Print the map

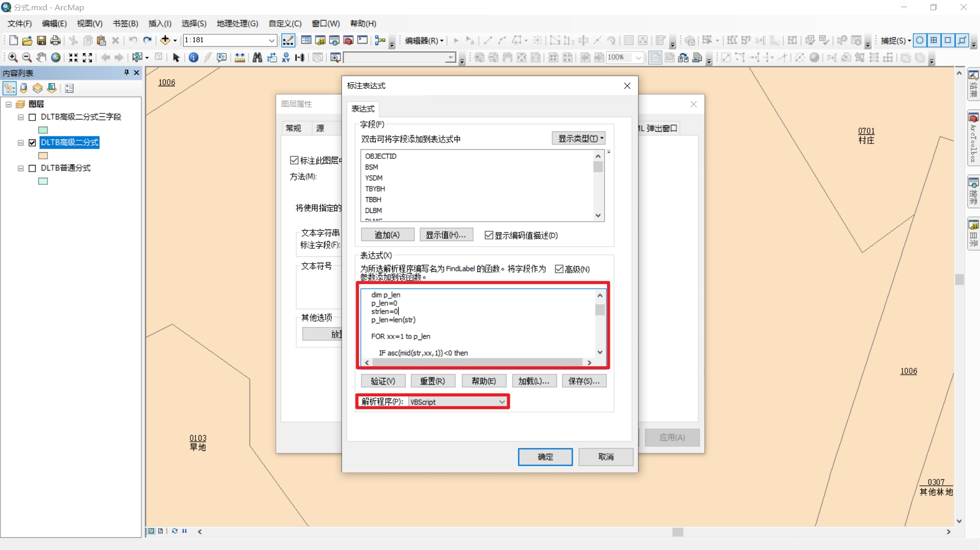pyautogui.click(x=56, y=40)
